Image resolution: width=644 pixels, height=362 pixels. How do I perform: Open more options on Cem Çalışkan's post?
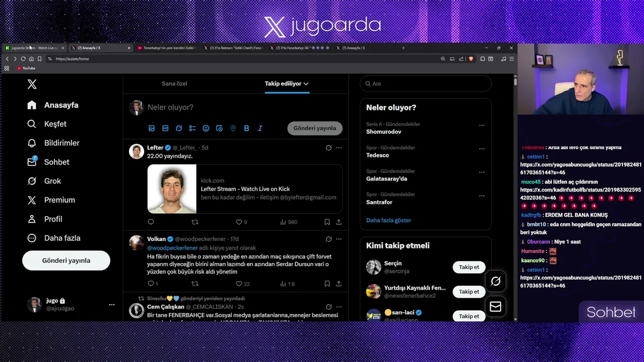[339, 307]
